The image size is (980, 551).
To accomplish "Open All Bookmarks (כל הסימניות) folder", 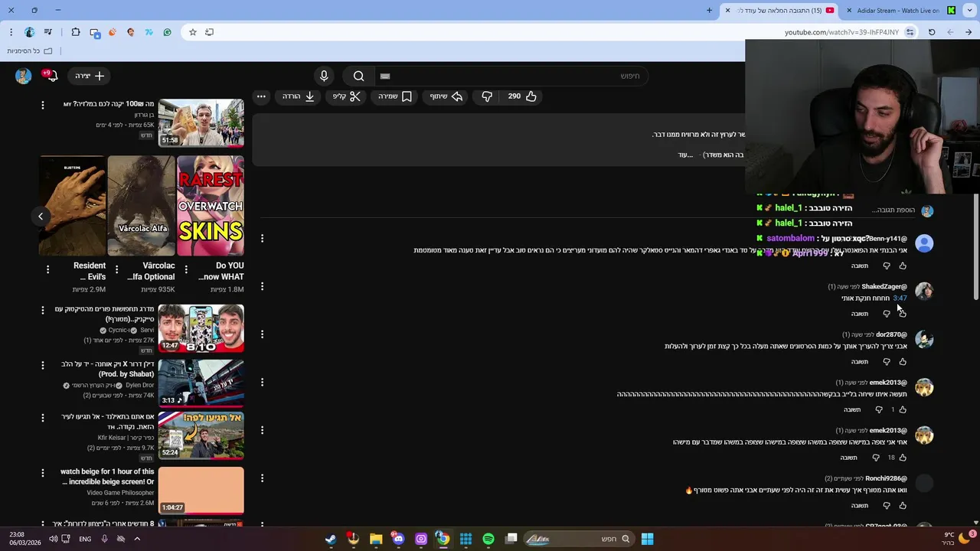I will click(30, 51).
